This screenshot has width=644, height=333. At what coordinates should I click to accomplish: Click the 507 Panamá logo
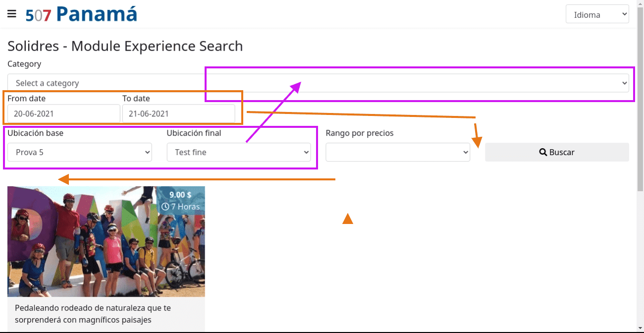(81, 14)
